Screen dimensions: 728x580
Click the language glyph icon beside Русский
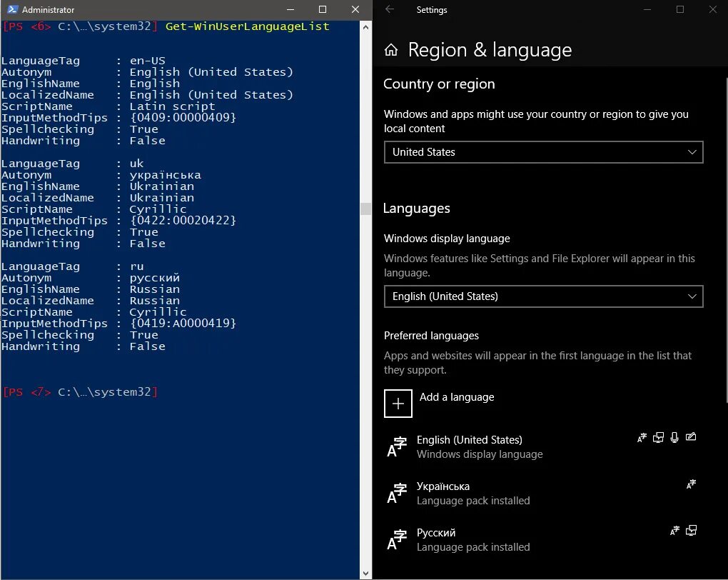tap(397, 539)
